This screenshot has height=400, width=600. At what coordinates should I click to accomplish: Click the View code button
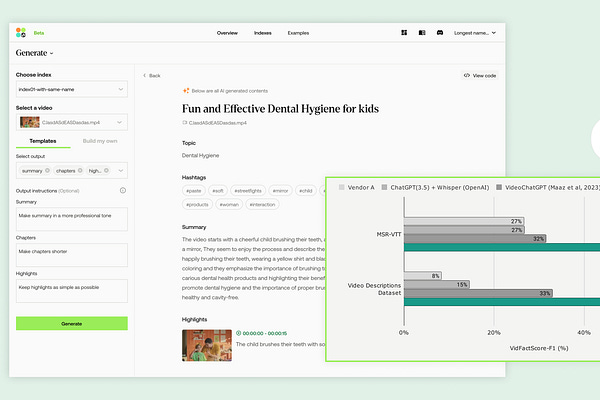480,75
